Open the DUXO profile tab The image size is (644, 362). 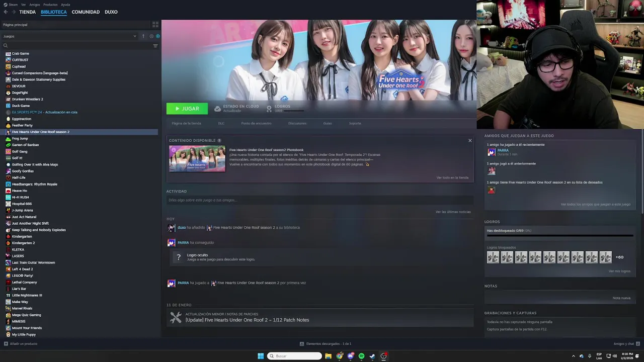coord(111,12)
